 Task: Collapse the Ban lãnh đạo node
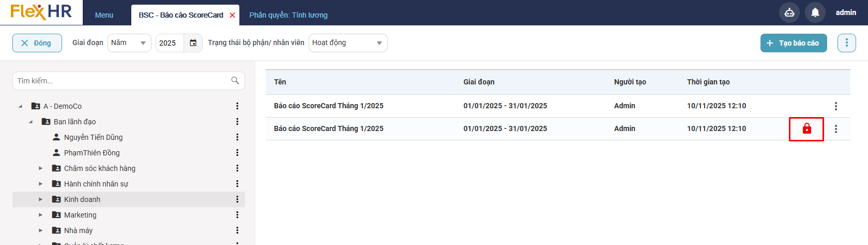[31, 122]
